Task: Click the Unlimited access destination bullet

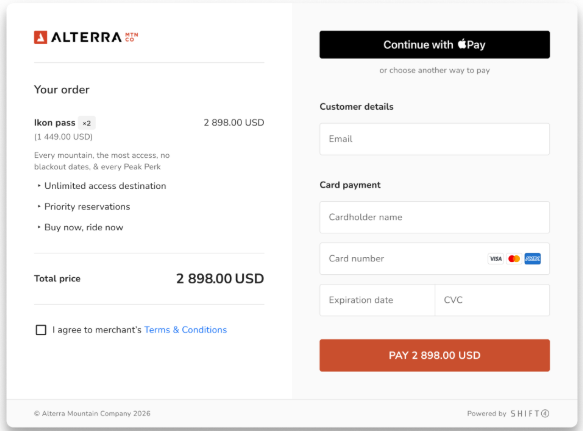Action: 102,186
